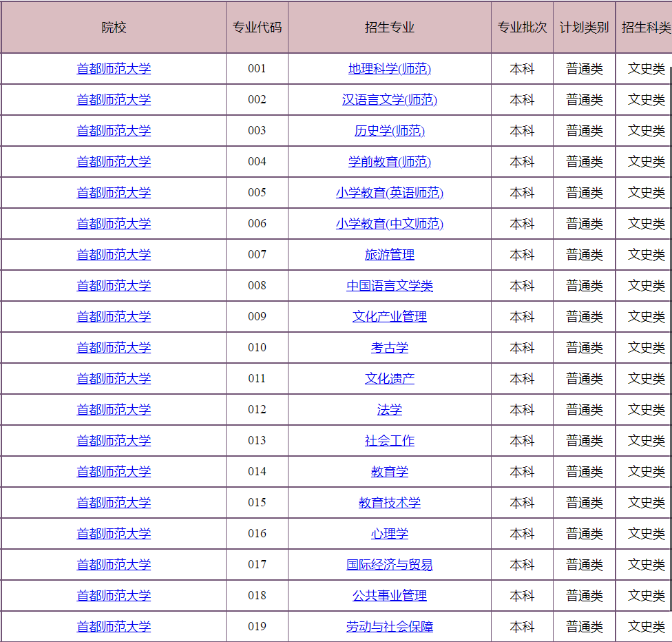
Task: Click the 招生科类 column header
Action: (x=645, y=28)
